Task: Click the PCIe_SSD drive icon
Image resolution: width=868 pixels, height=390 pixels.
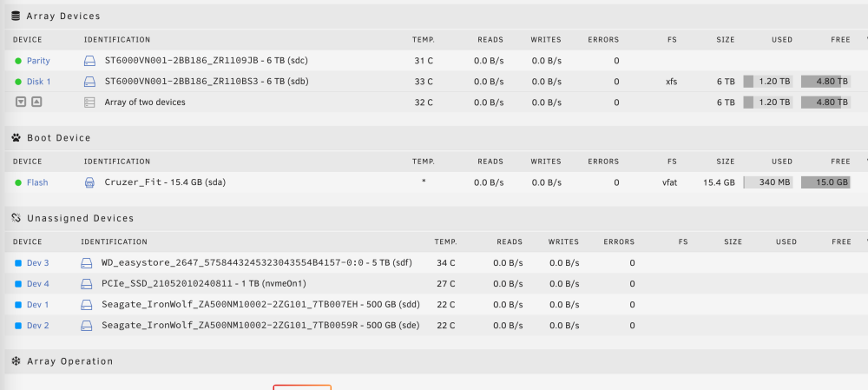Action: coord(86,284)
